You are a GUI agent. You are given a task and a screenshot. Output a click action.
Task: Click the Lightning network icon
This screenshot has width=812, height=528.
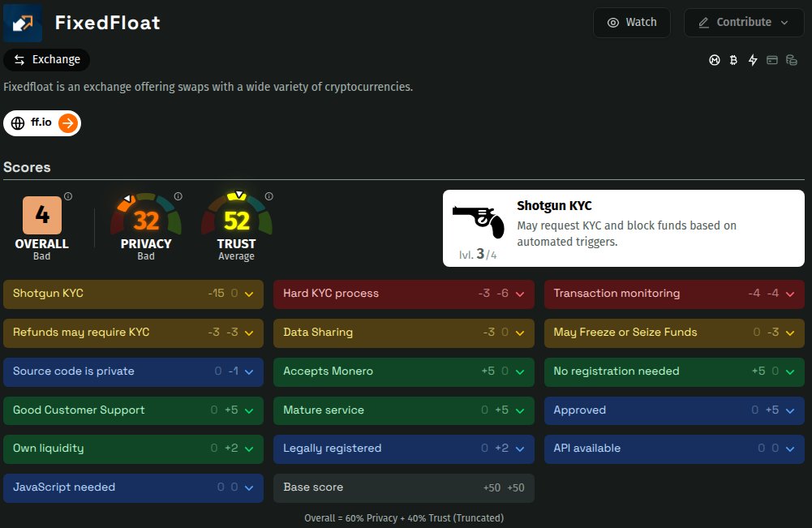tap(753, 60)
